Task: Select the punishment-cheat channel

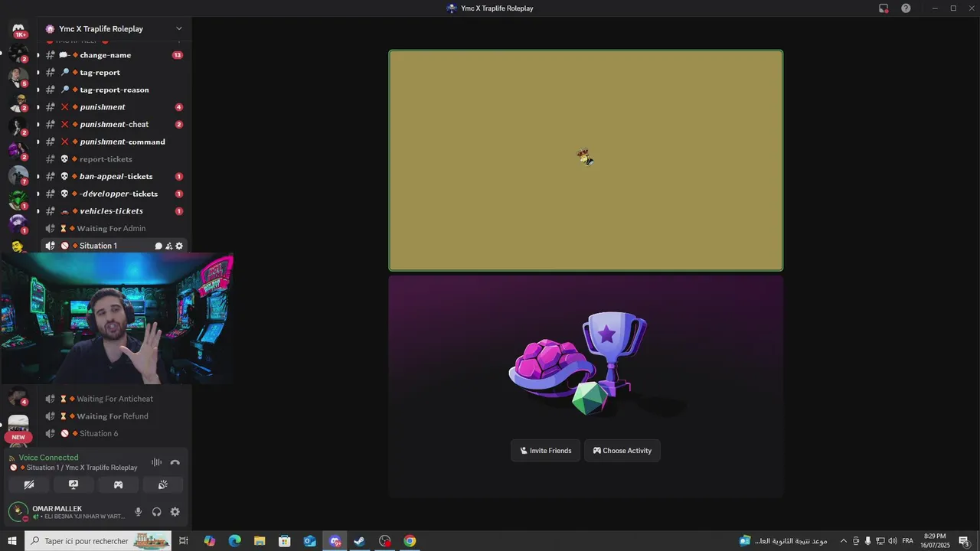Action: click(x=113, y=125)
